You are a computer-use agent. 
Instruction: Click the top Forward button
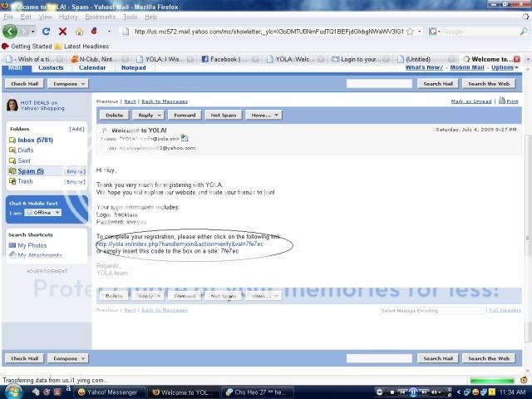click(185, 116)
